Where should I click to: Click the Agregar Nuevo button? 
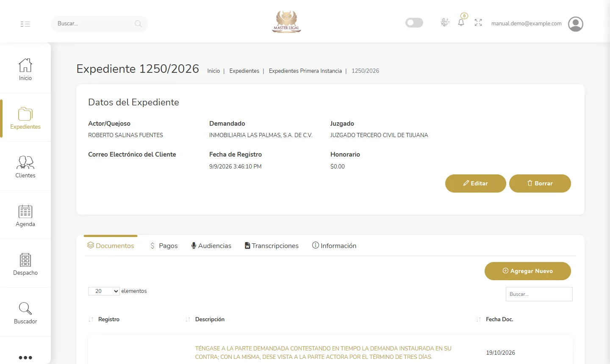528,271
